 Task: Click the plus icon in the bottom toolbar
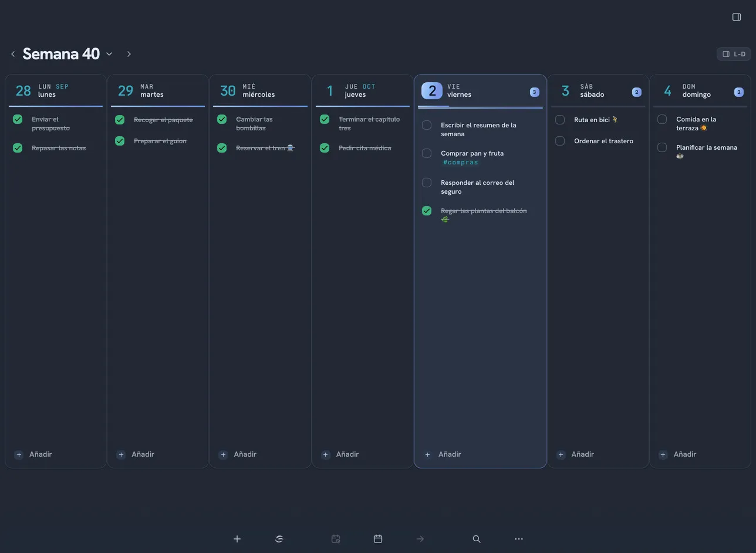pyautogui.click(x=237, y=539)
